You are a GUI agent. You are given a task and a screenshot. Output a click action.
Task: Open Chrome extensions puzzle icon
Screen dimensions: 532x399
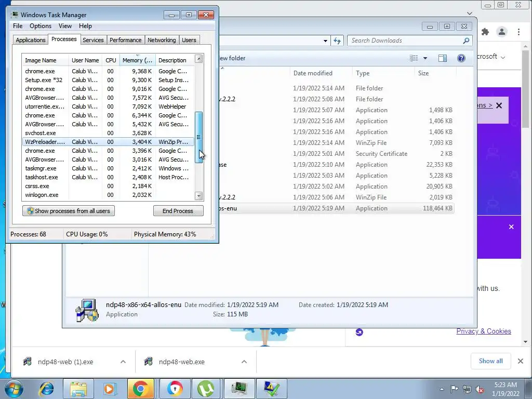pos(485,32)
